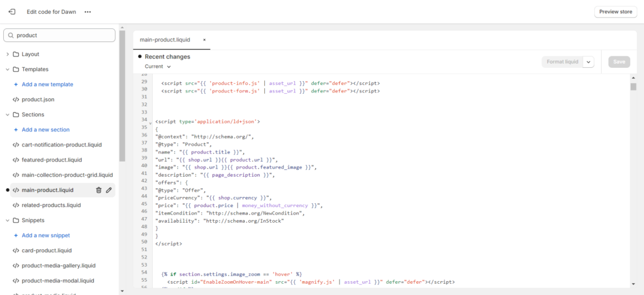Image resolution: width=644 pixels, height=295 pixels.
Task: Click code icon beside card-product.liquid
Action: (x=16, y=250)
